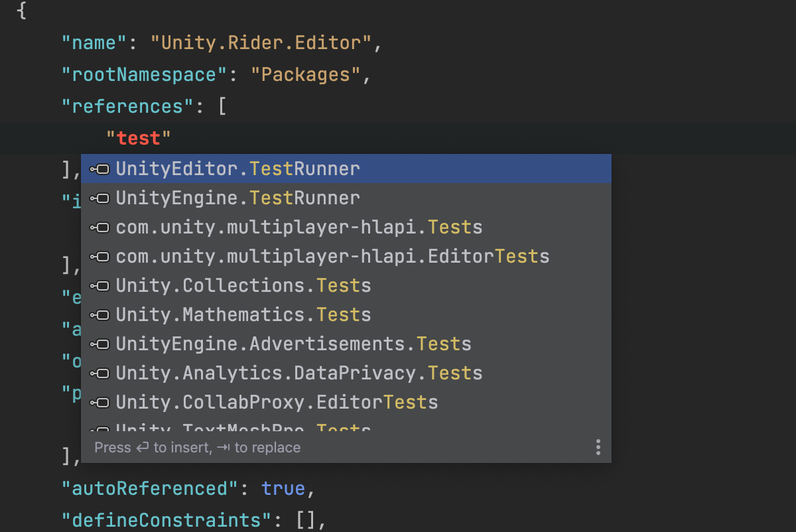
Task: Place the cursor in the red "test" string
Action: pos(139,139)
